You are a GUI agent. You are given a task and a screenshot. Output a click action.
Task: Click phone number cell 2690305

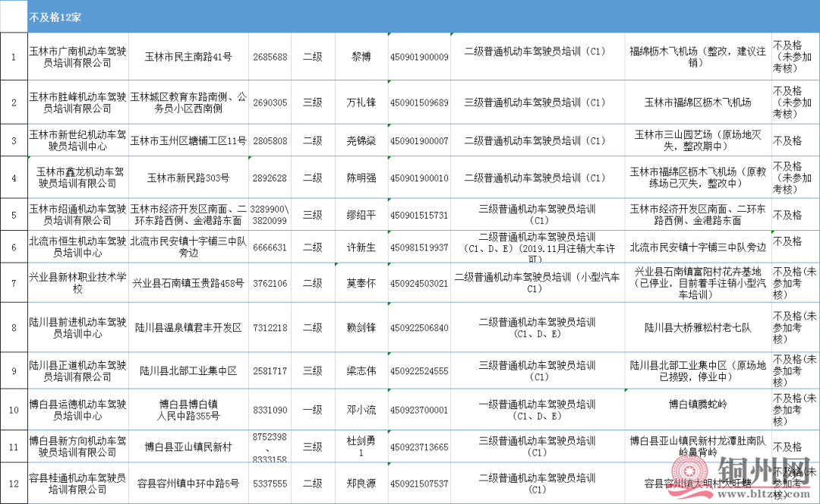coord(270,102)
